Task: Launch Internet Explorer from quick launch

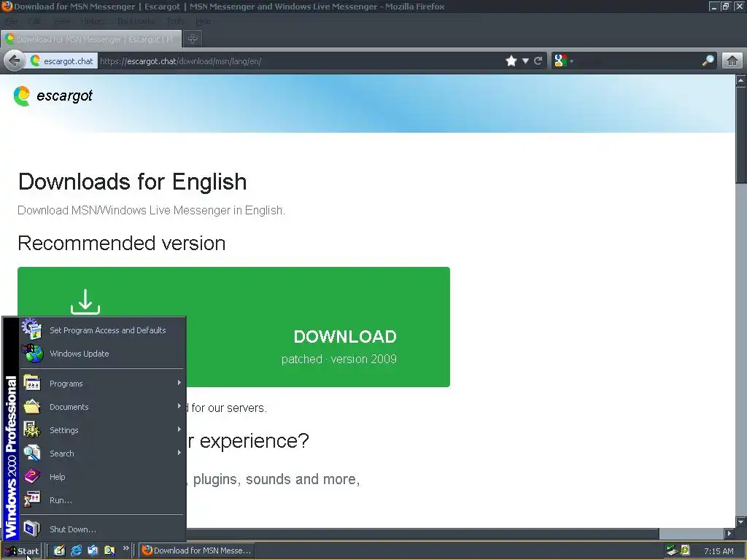Action: [76, 551]
